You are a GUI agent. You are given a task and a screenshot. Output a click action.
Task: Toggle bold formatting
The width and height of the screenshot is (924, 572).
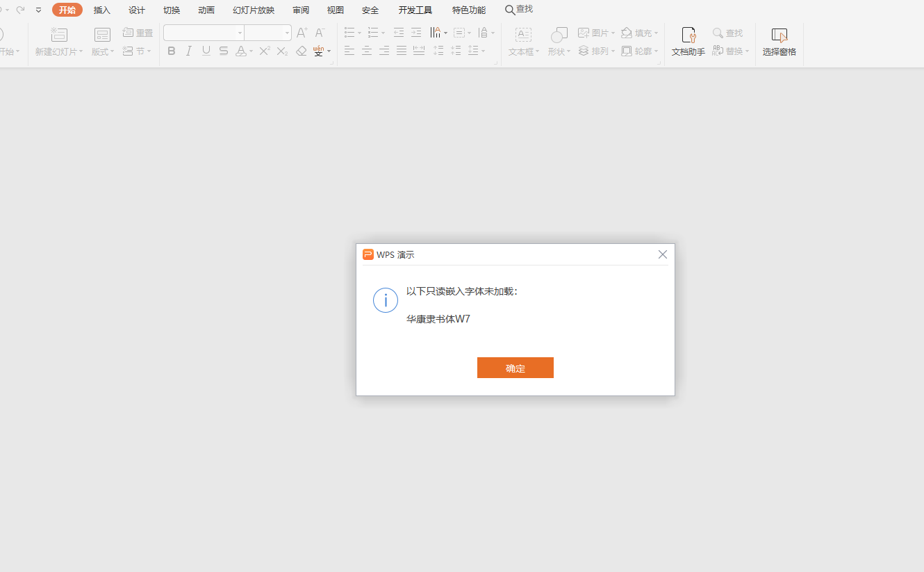(x=171, y=51)
